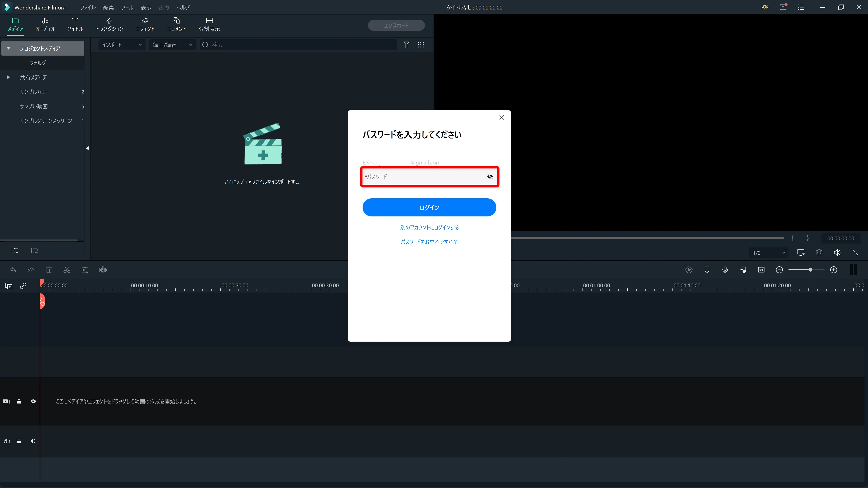Redo the action arrow

[x=31, y=270]
